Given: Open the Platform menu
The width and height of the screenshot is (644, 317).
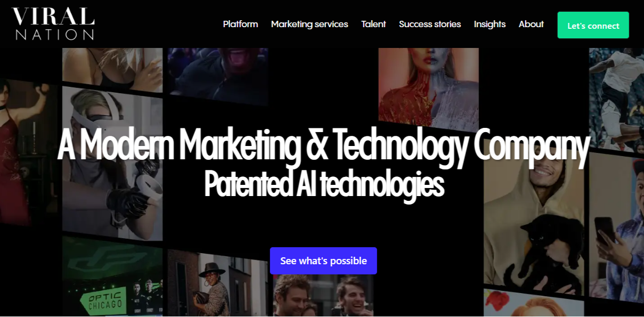Looking at the screenshot, I should 240,24.
